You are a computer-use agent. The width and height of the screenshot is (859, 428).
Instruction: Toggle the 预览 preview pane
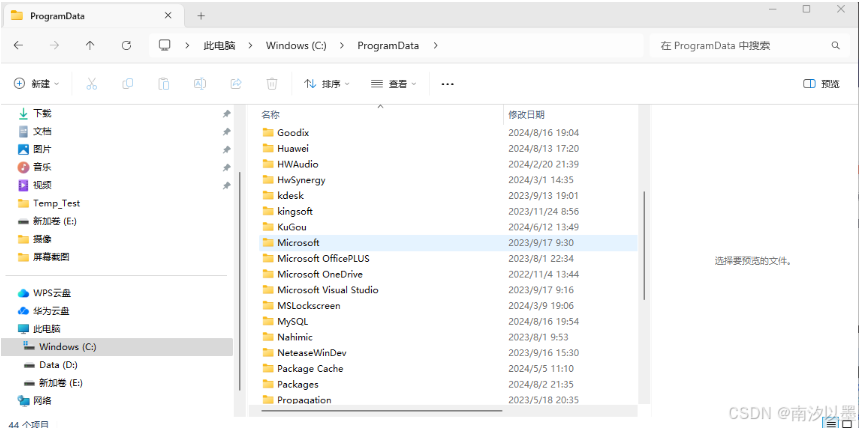click(821, 84)
